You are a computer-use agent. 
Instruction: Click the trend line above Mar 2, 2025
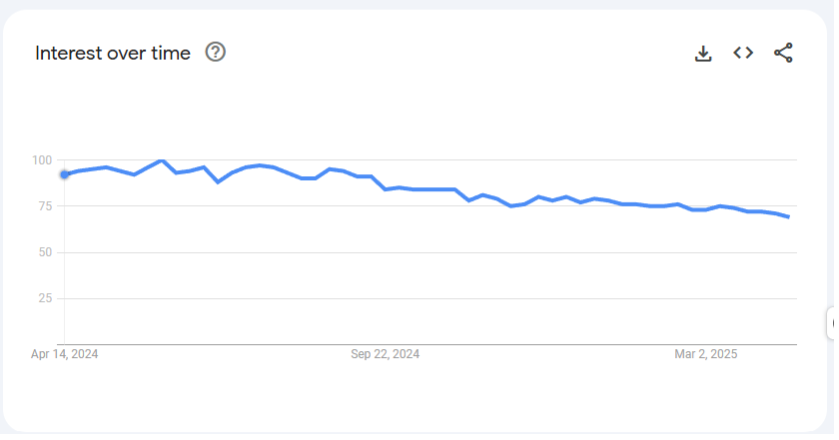point(706,209)
